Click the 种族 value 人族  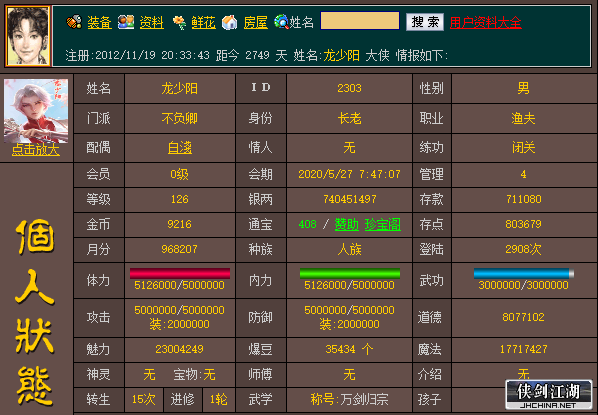click(349, 249)
